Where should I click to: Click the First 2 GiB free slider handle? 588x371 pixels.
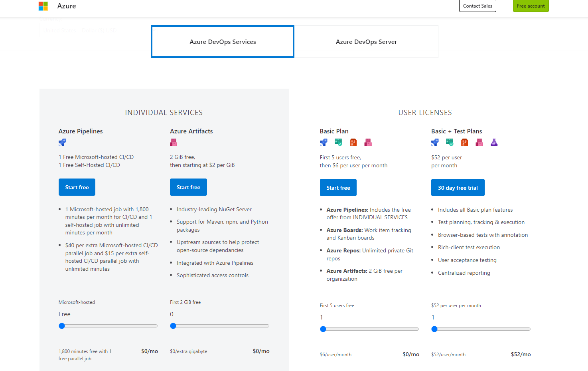point(173,326)
